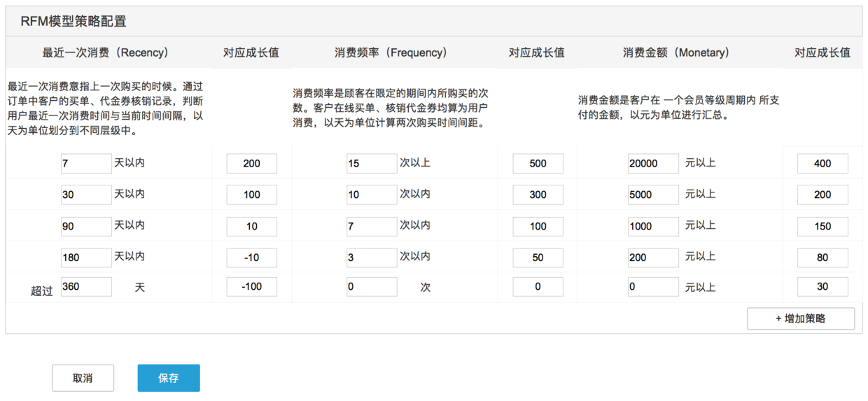Viewport: 868px width, 401px height.
Task: Focus the Recency days field containing 7
Action: tap(86, 164)
